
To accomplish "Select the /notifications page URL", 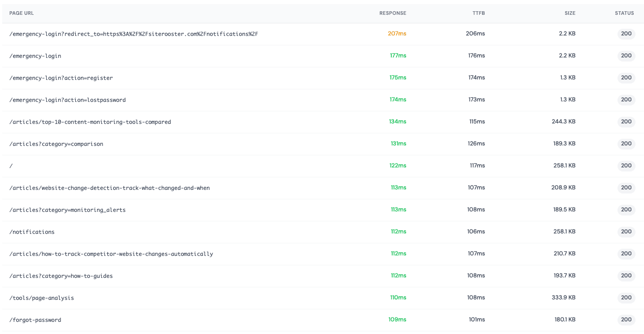I will pos(32,232).
